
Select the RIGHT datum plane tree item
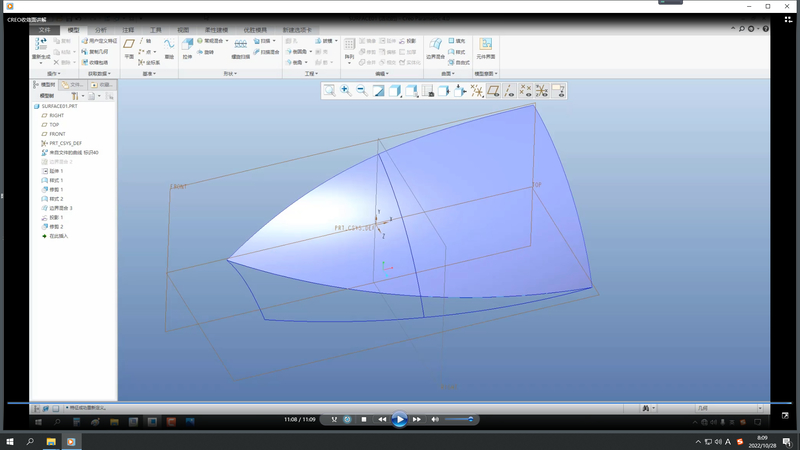click(53, 115)
